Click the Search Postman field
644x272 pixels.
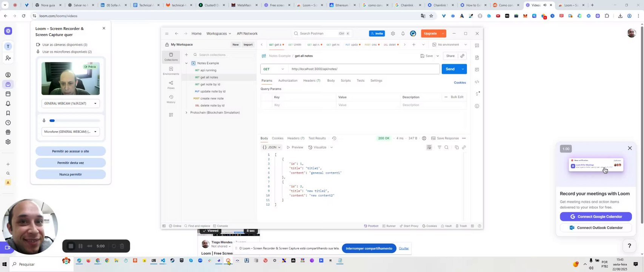click(321, 34)
